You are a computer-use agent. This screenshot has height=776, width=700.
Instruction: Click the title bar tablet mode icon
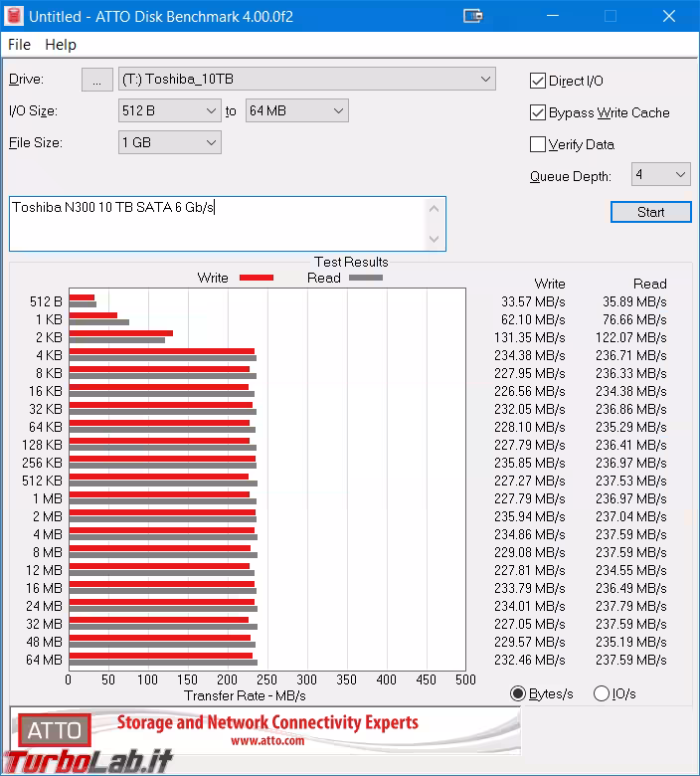tap(473, 16)
